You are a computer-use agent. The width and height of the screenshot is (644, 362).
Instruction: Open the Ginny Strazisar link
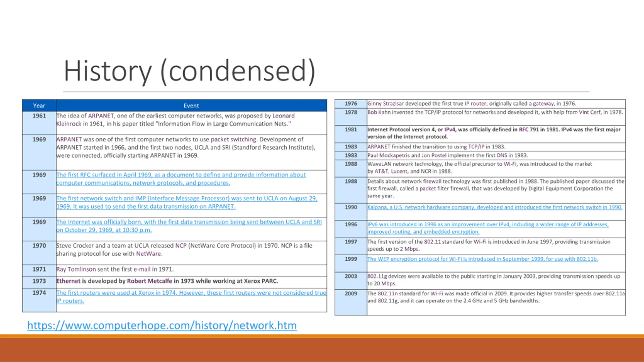pos(385,104)
